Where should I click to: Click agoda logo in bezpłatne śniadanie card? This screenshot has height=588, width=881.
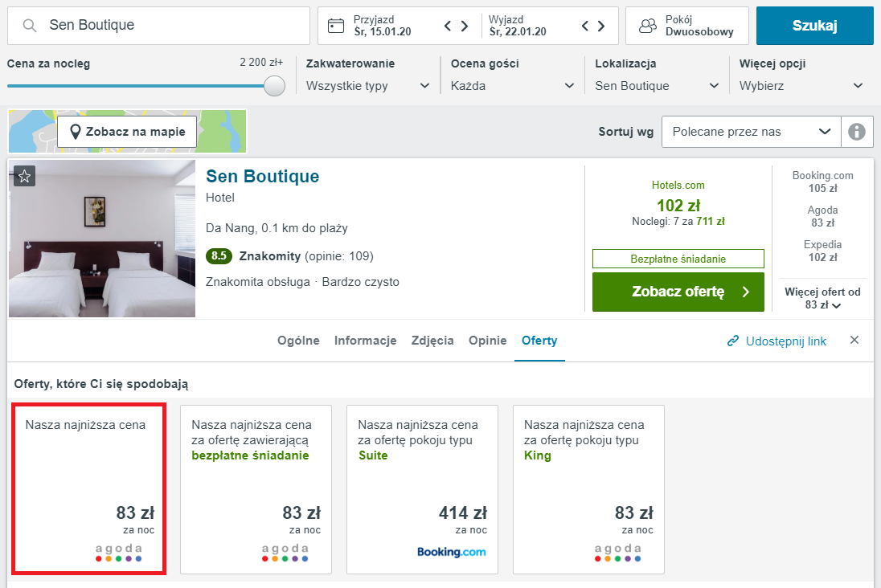coord(285,552)
